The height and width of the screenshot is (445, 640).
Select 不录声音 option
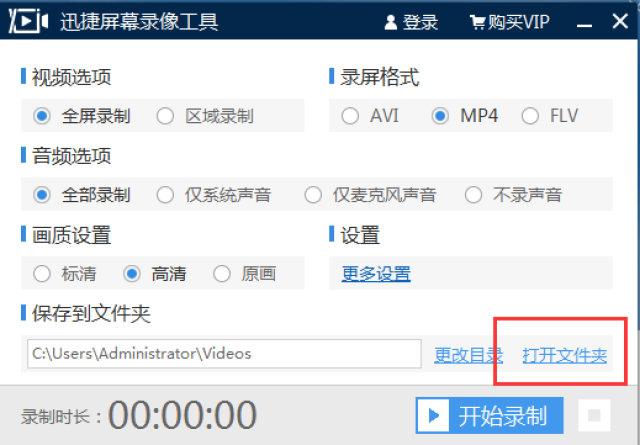(473, 195)
